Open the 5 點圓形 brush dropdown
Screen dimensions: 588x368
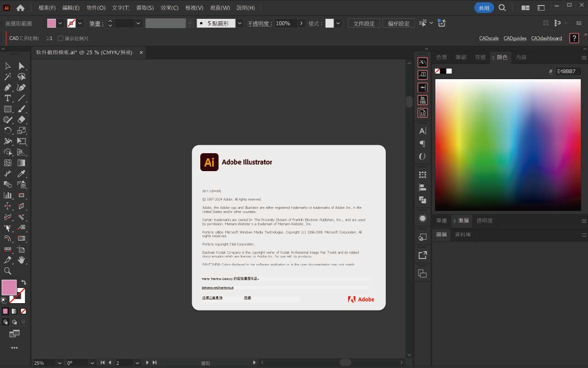click(240, 23)
